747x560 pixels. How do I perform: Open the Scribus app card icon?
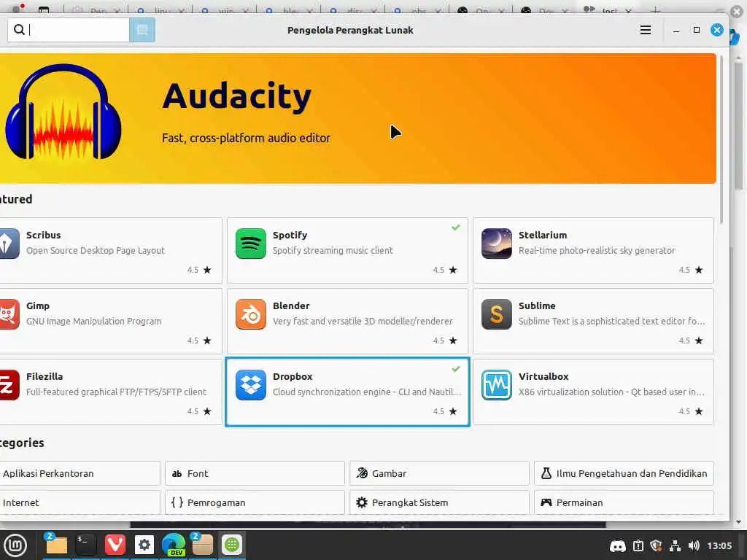[9, 244]
